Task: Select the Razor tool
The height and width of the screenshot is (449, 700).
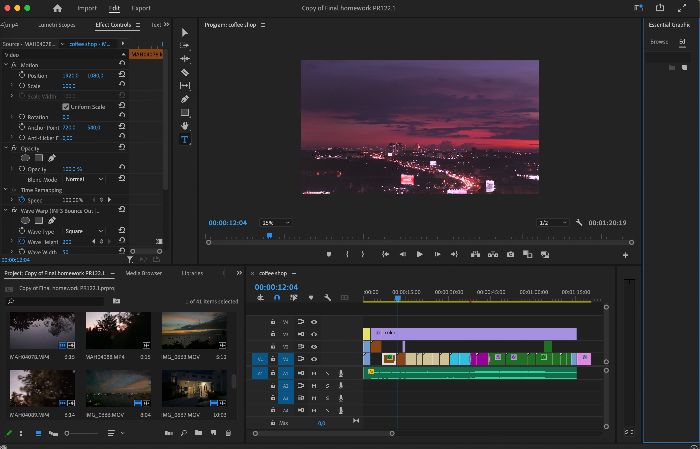Action: click(x=185, y=72)
